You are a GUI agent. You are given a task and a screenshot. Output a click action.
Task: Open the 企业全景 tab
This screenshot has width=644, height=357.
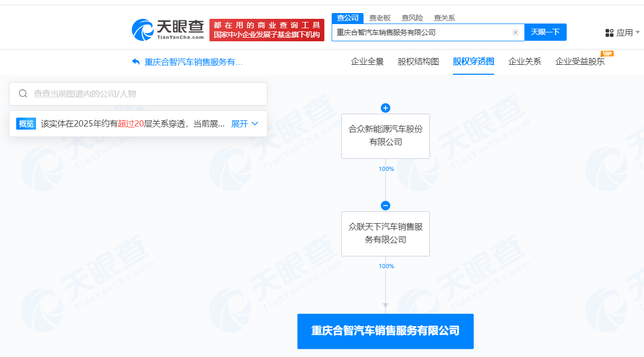tap(367, 62)
